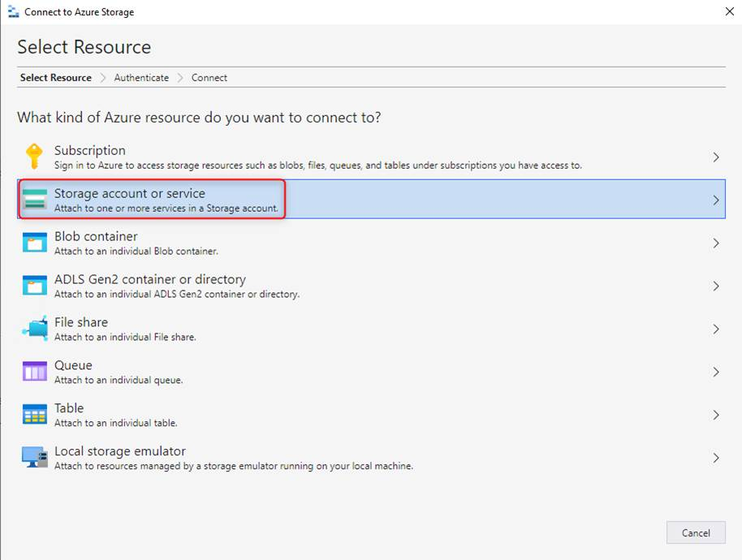Go to the Authenticate step
The width and height of the screenshot is (742, 560).
point(141,78)
